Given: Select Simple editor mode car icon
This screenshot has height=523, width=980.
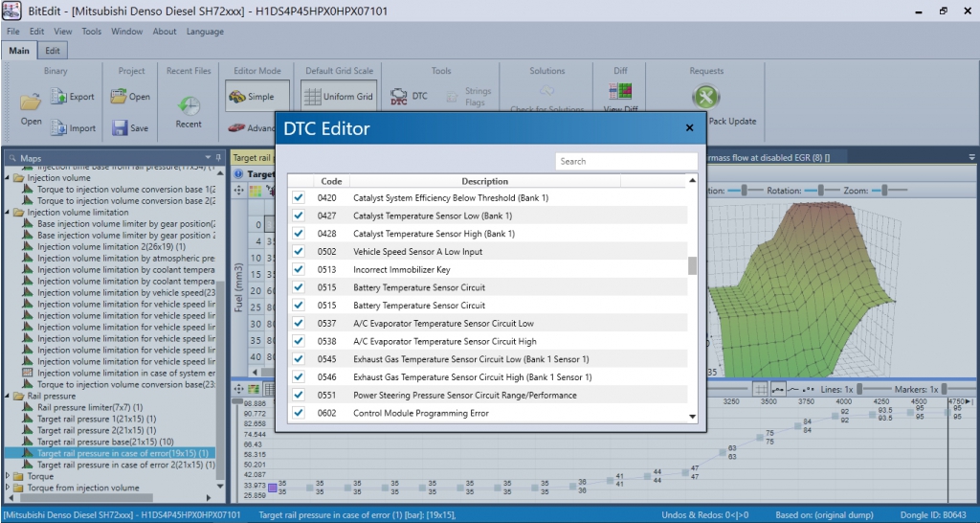Looking at the screenshot, I should click(x=237, y=97).
